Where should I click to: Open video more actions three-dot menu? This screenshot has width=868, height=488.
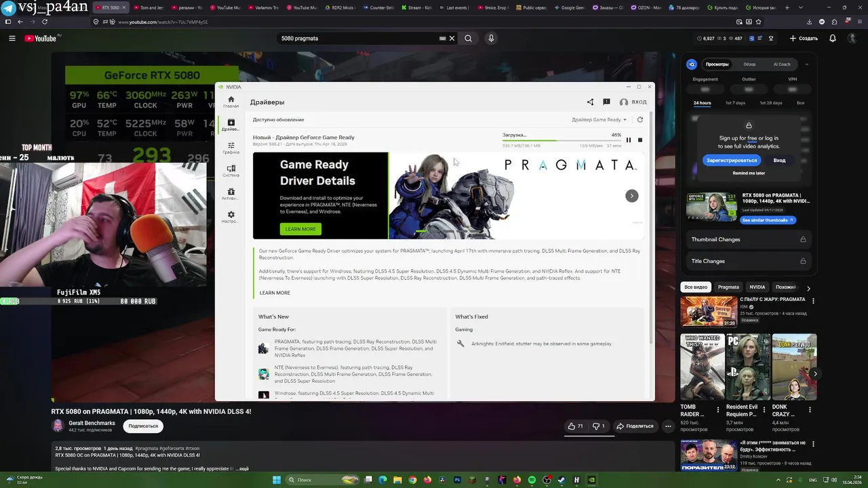(x=668, y=426)
